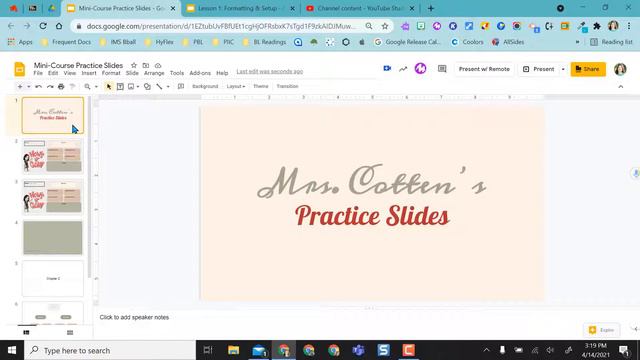Expand the new slide layout dropdown arrow
Screen dimensions: 640x360
coord(29,87)
